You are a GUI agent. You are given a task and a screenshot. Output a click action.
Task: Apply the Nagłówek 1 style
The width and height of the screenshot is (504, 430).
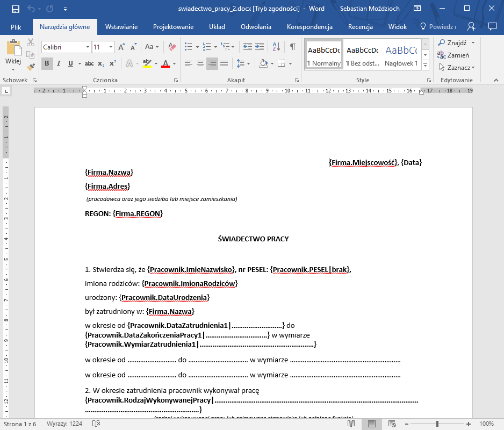point(401,55)
